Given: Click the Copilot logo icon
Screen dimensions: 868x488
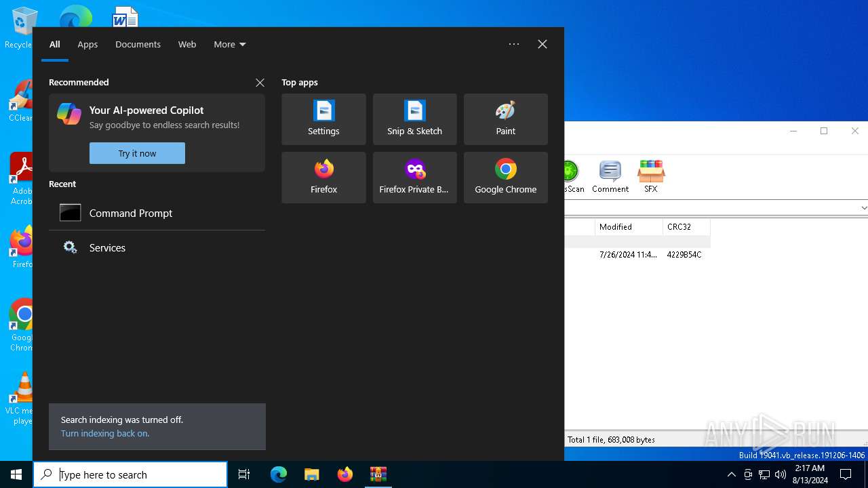Looking at the screenshot, I should (69, 113).
